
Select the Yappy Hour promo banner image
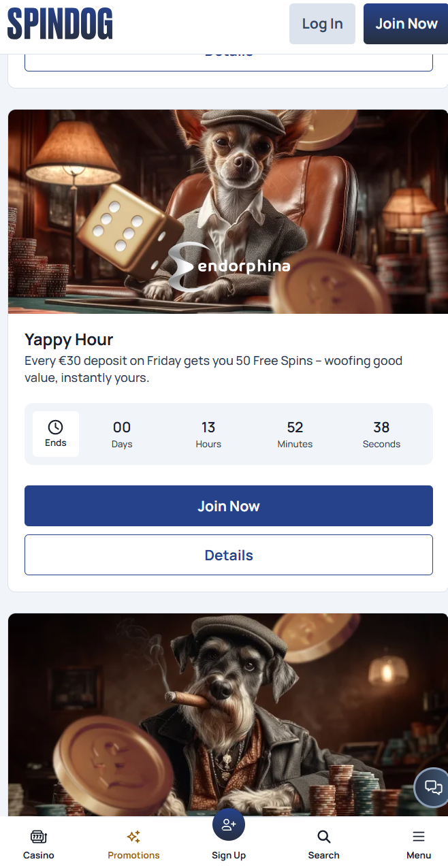(229, 211)
